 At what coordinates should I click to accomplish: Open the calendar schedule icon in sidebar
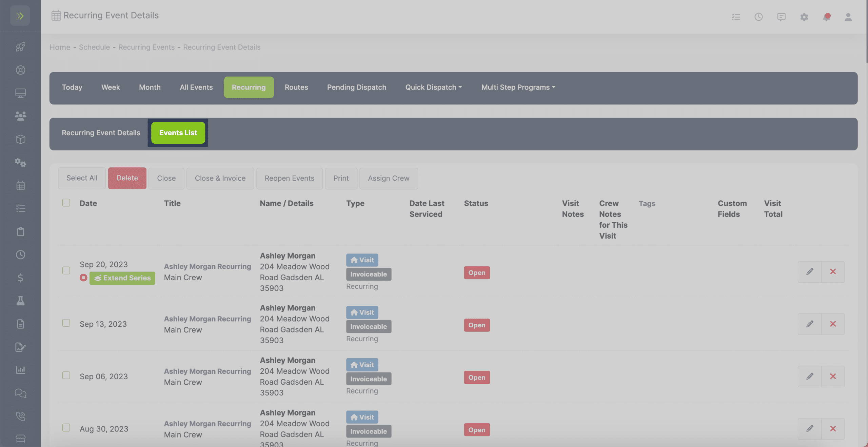pos(20,185)
